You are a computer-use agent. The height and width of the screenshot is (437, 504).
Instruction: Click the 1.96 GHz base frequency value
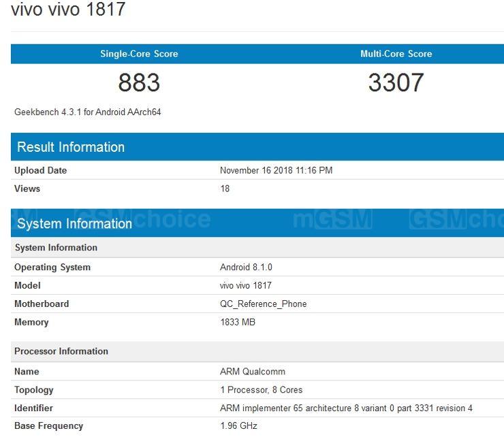[x=238, y=426]
